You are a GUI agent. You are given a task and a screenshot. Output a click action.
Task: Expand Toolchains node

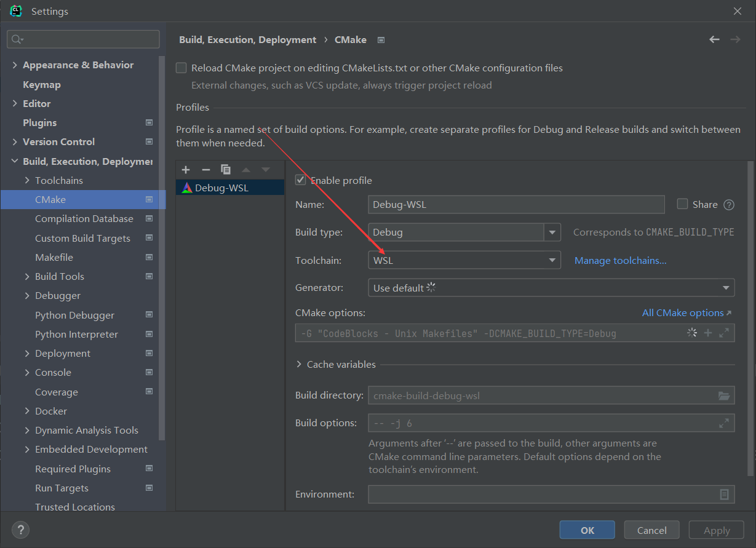(27, 180)
